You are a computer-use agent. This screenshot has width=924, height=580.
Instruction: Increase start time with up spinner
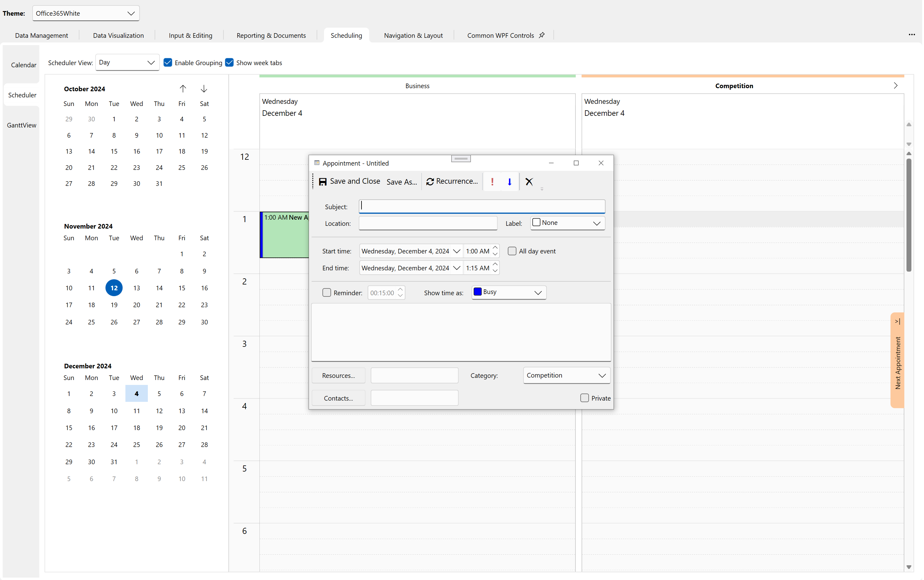click(495, 247)
